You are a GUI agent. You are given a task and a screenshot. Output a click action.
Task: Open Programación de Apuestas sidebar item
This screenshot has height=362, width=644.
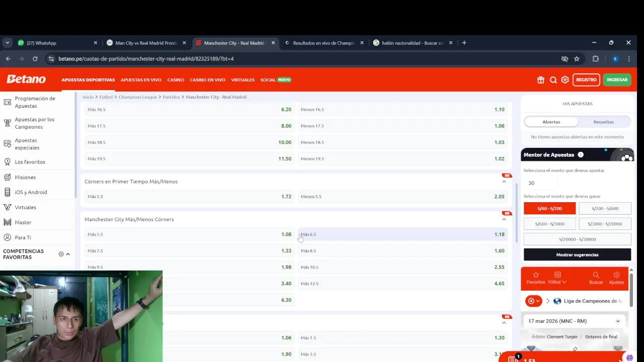[35, 102]
